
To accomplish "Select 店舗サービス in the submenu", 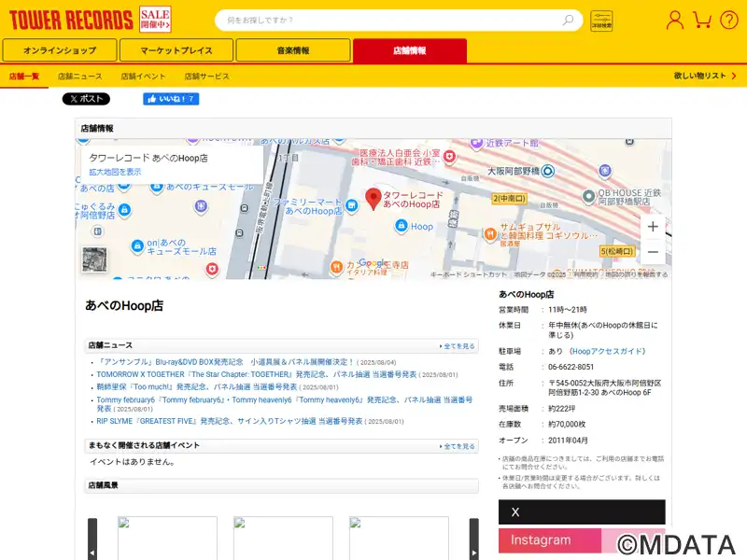I will [206, 77].
